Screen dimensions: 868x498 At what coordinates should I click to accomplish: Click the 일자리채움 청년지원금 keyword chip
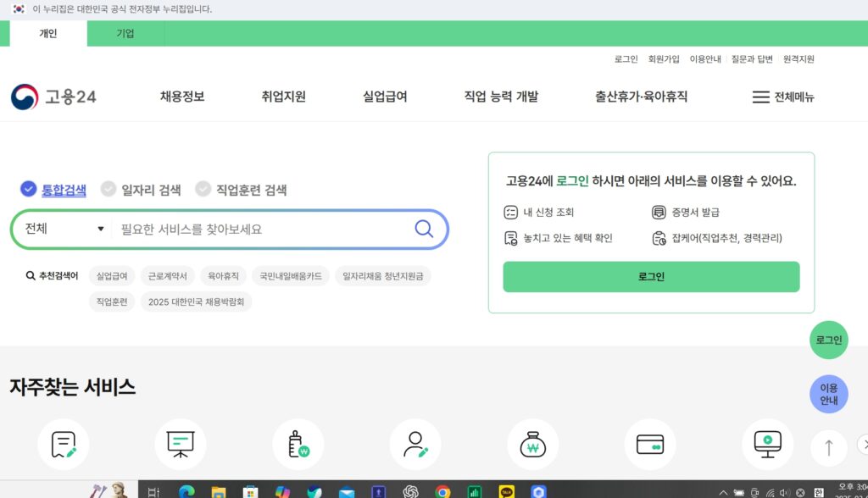(382, 275)
